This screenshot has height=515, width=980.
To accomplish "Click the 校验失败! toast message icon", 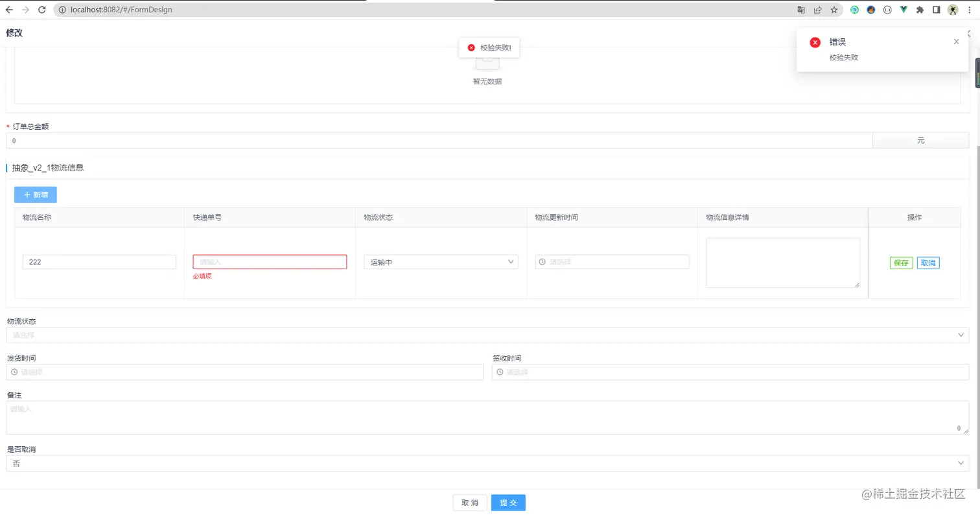I will click(x=471, y=47).
